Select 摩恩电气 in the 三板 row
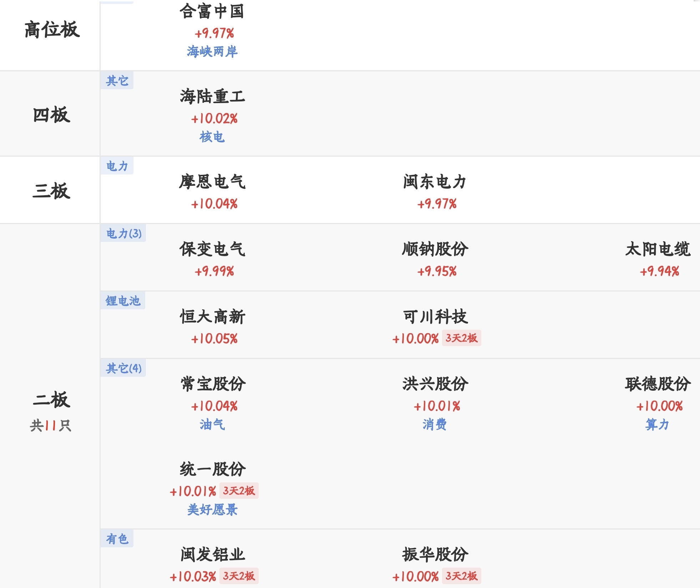The width and height of the screenshot is (700, 588). 212,182
